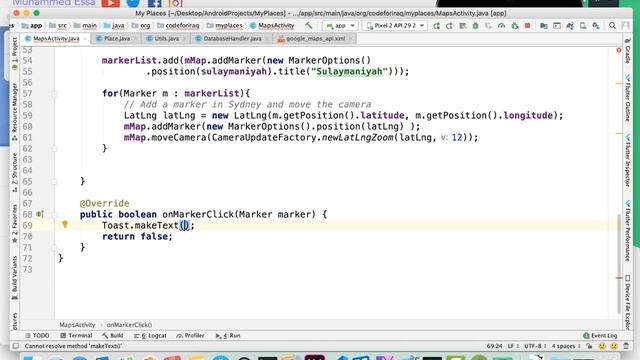
Task: Open the SDK Manager icon
Action: click(596, 26)
